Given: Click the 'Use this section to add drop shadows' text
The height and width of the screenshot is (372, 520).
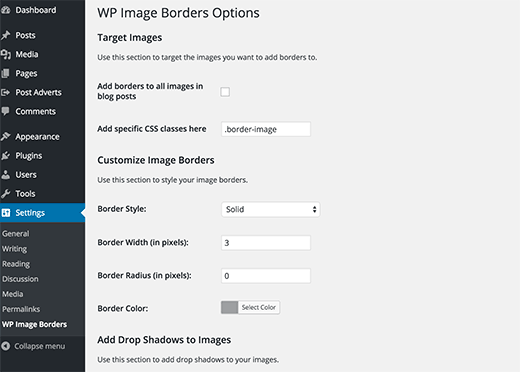Looking at the screenshot, I should pos(188,360).
